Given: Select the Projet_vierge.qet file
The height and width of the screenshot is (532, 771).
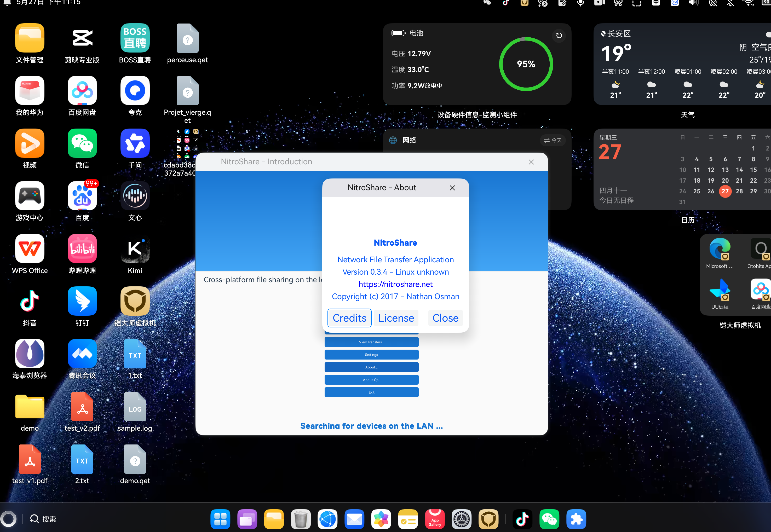Looking at the screenshot, I should 187,90.
